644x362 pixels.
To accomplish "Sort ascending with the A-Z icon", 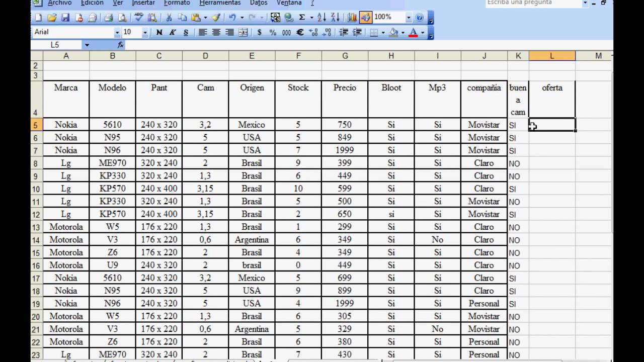I will pyautogui.click(x=322, y=18).
